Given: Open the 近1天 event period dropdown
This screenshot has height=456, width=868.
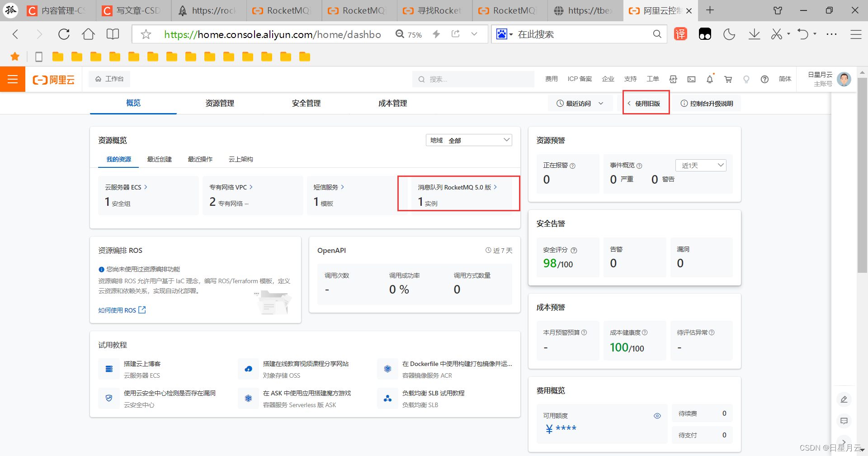Looking at the screenshot, I should [701, 165].
